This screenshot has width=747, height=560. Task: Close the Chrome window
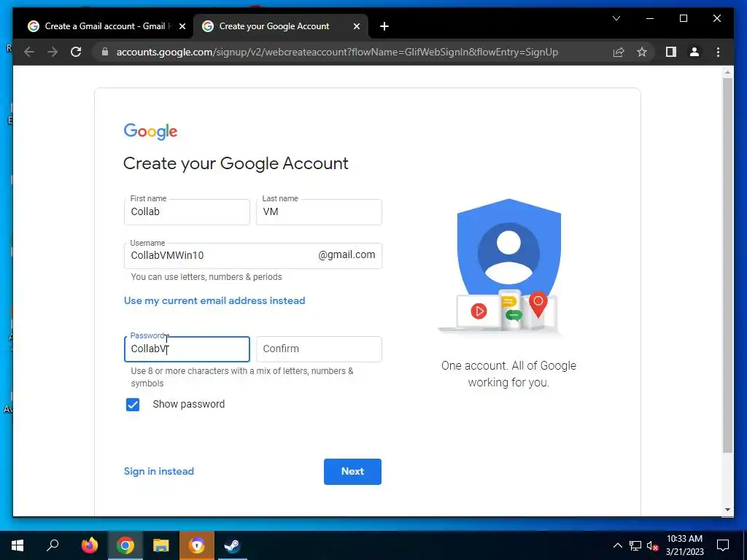716,18
